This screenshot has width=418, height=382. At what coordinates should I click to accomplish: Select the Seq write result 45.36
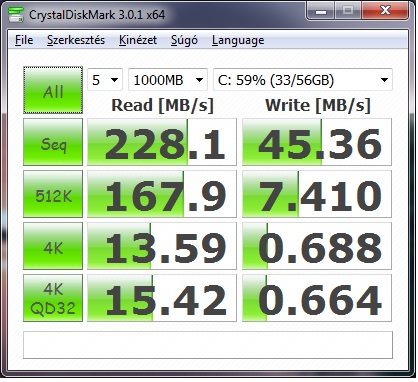coord(317,142)
